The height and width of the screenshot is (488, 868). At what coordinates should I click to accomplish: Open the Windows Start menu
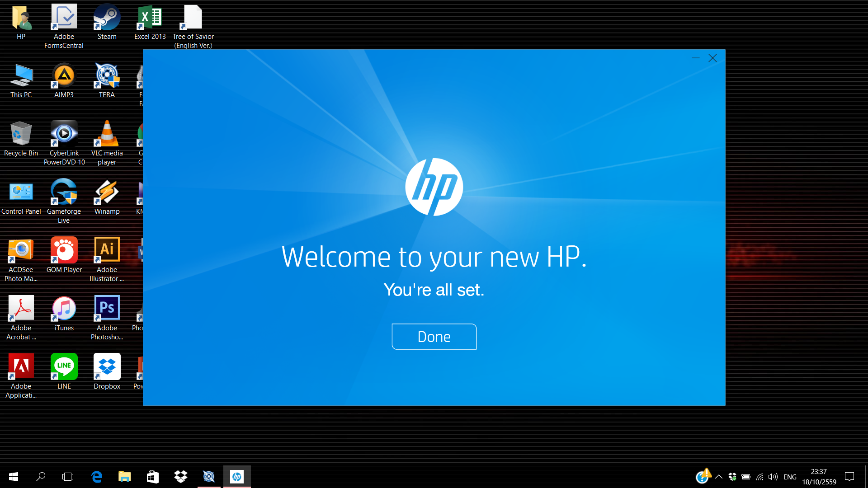[14, 477]
